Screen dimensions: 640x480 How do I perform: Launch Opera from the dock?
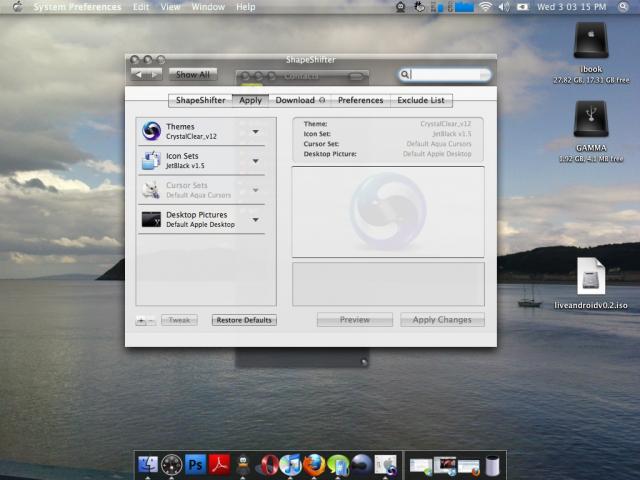pos(268,465)
